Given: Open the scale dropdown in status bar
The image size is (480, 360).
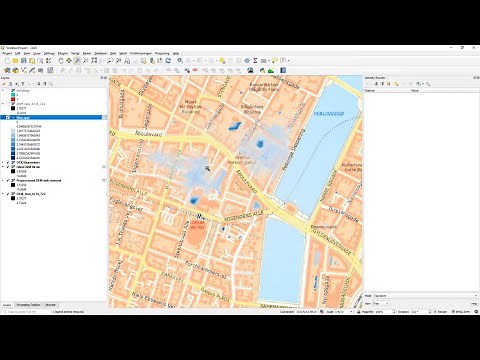Looking at the screenshot, I should click(351, 312).
